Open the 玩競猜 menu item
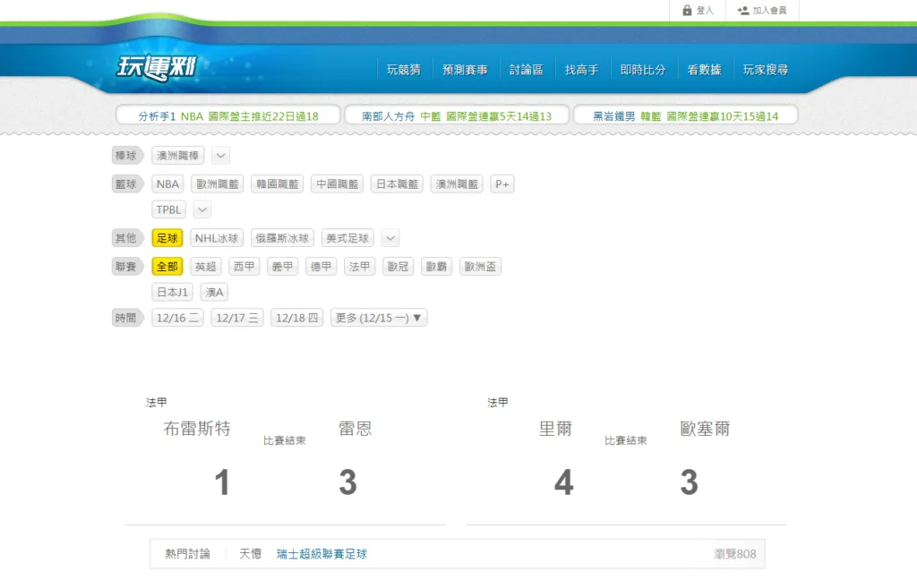The height and width of the screenshot is (588, 917). [x=403, y=70]
